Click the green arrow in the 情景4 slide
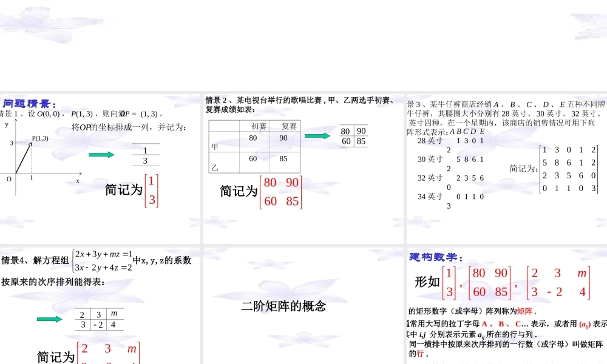 tap(50, 319)
